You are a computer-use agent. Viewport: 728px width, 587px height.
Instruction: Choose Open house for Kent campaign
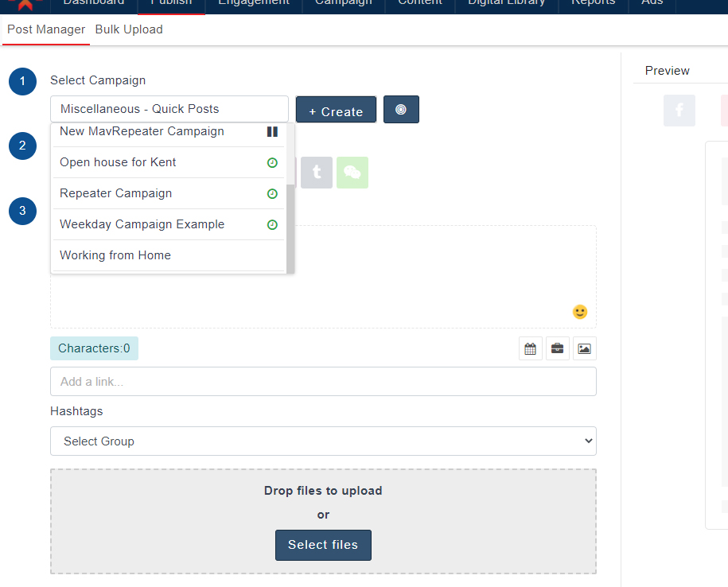point(118,162)
